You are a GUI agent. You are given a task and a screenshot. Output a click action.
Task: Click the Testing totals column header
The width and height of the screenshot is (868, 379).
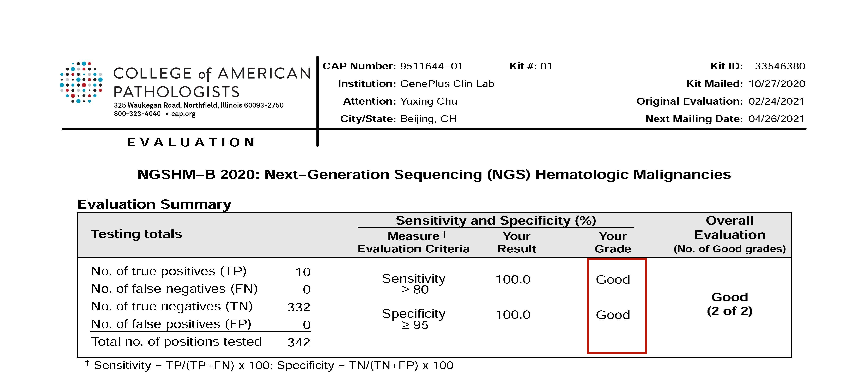136,234
